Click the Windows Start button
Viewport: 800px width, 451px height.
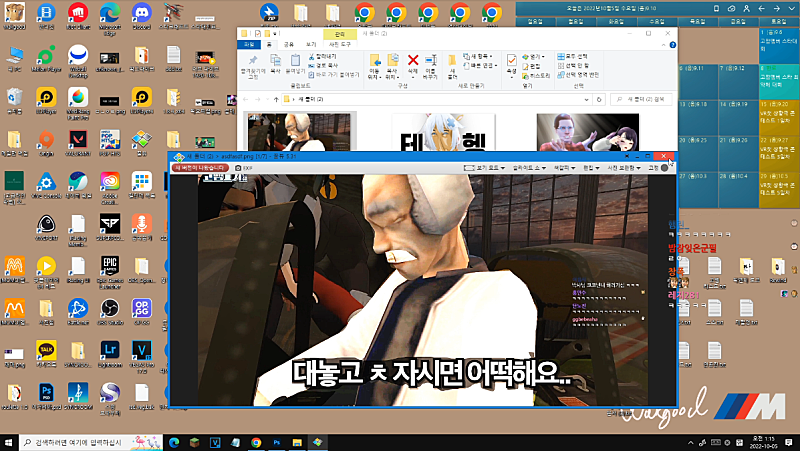(x=8, y=442)
